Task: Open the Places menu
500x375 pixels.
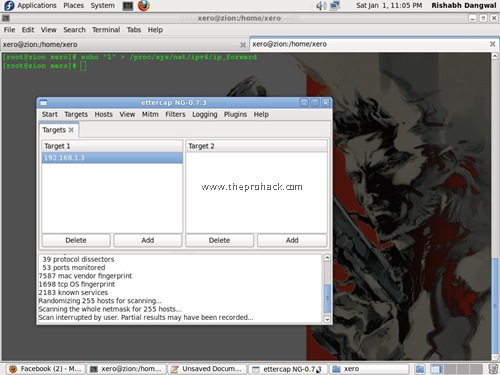Action: click(x=73, y=6)
